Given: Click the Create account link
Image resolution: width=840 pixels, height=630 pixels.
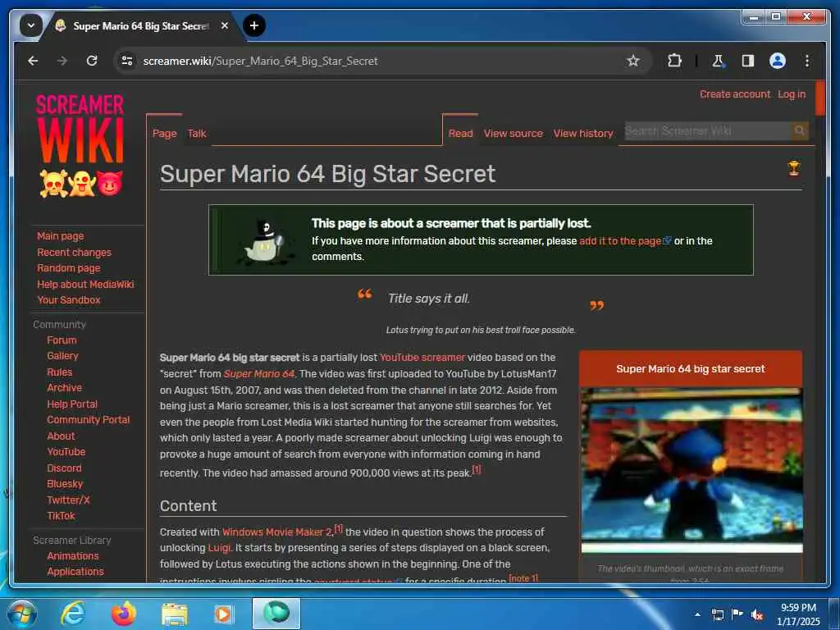Looking at the screenshot, I should (734, 94).
